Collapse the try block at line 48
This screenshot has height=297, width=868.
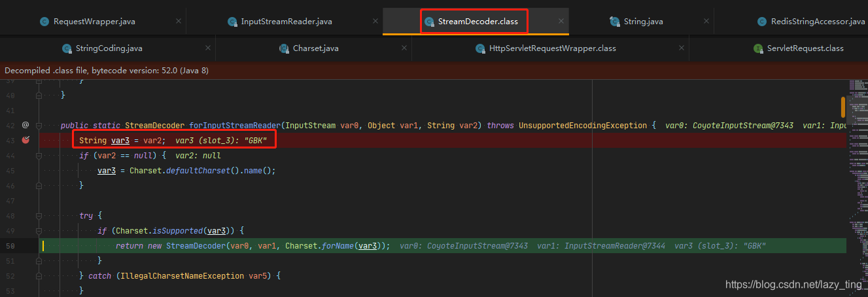tap(41, 216)
